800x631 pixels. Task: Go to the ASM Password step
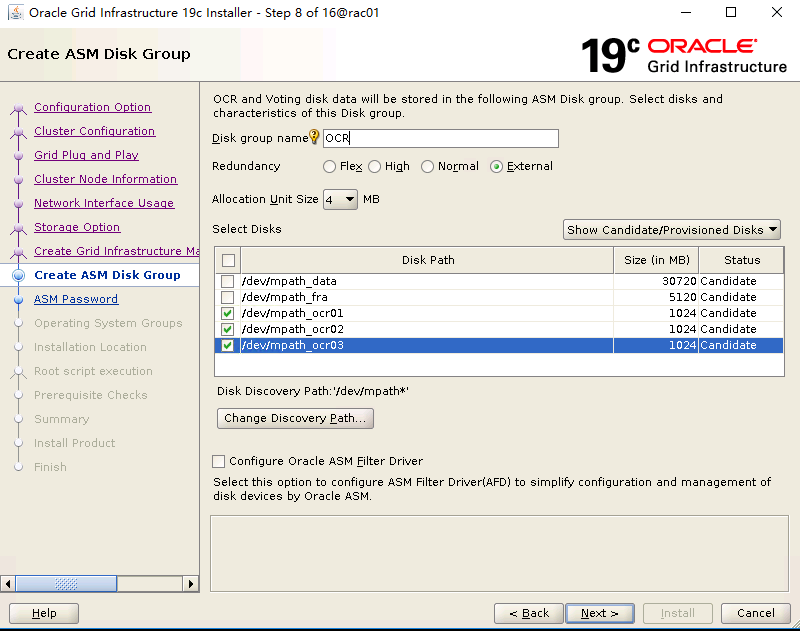click(76, 299)
